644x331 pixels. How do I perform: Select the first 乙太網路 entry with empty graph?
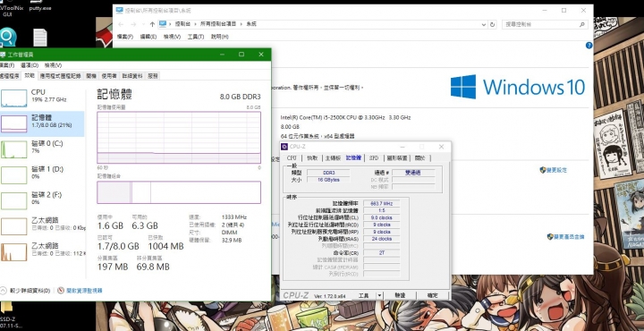(x=42, y=225)
